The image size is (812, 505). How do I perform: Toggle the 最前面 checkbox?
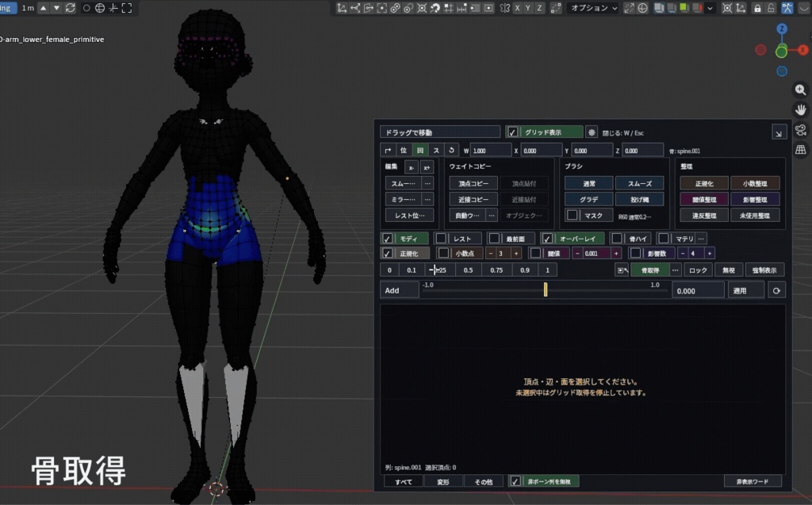(494, 239)
